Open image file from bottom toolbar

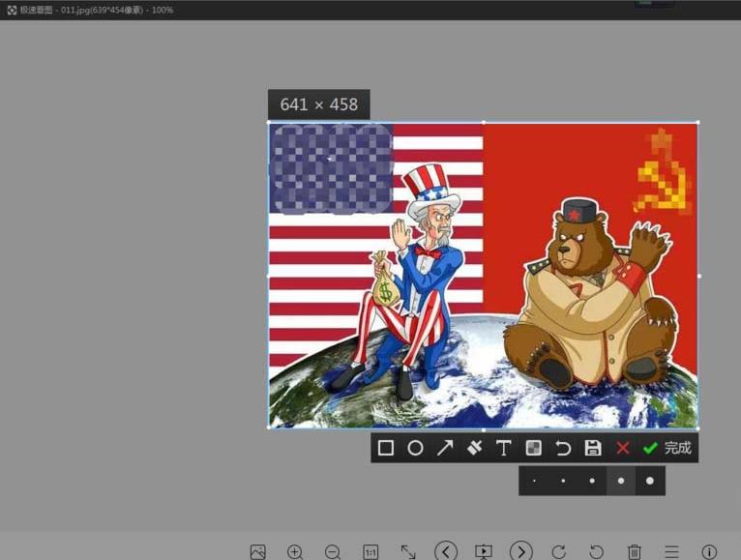click(x=258, y=552)
